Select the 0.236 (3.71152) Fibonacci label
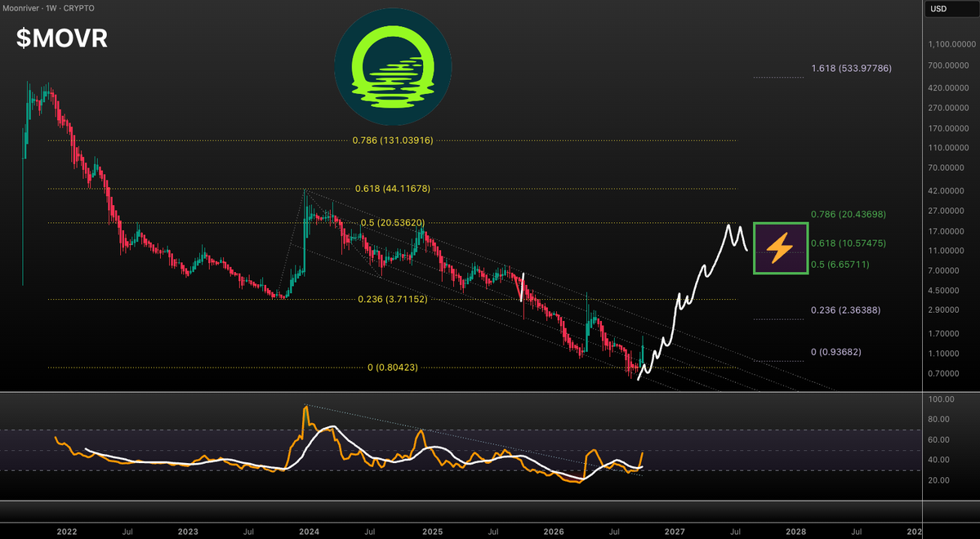 pyautogui.click(x=393, y=300)
